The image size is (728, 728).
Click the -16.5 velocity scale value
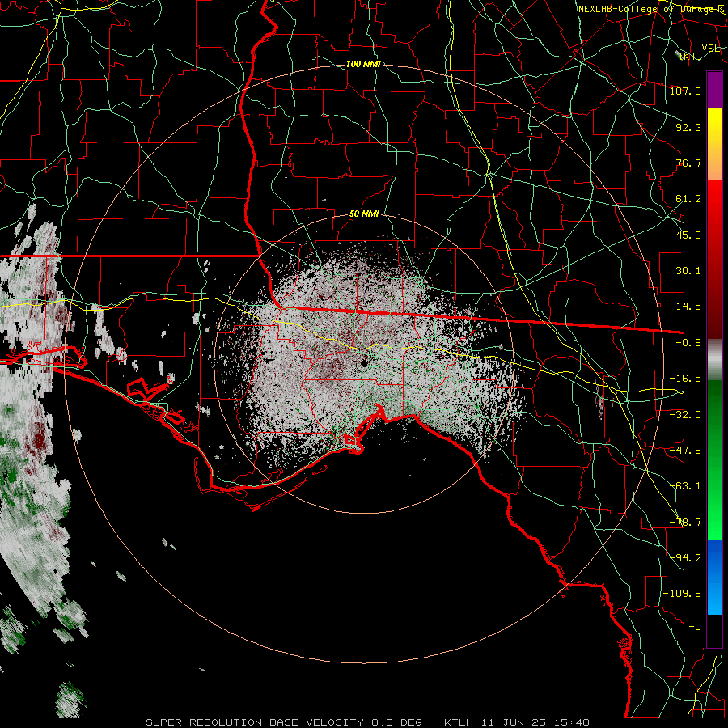click(x=685, y=379)
